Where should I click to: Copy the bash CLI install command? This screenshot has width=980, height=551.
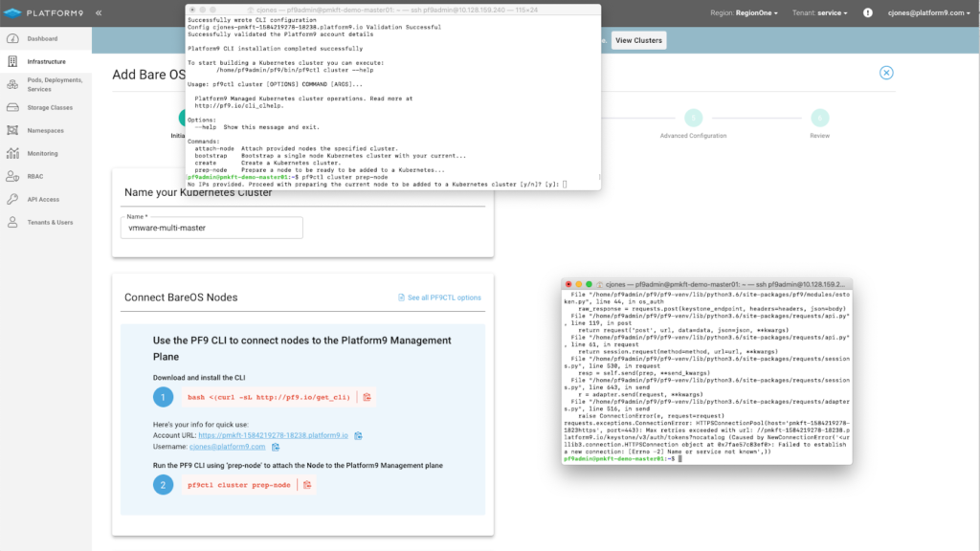(367, 396)
